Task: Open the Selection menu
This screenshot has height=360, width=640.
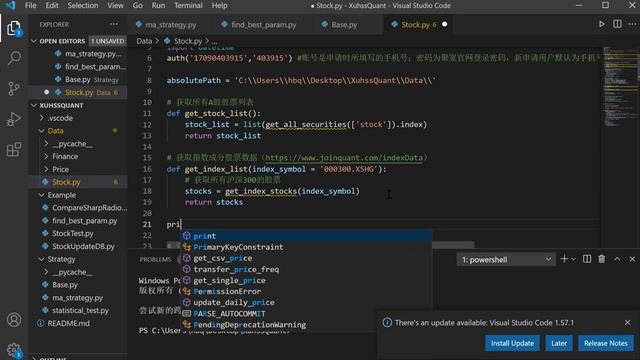Action: (x=82, y=5)
